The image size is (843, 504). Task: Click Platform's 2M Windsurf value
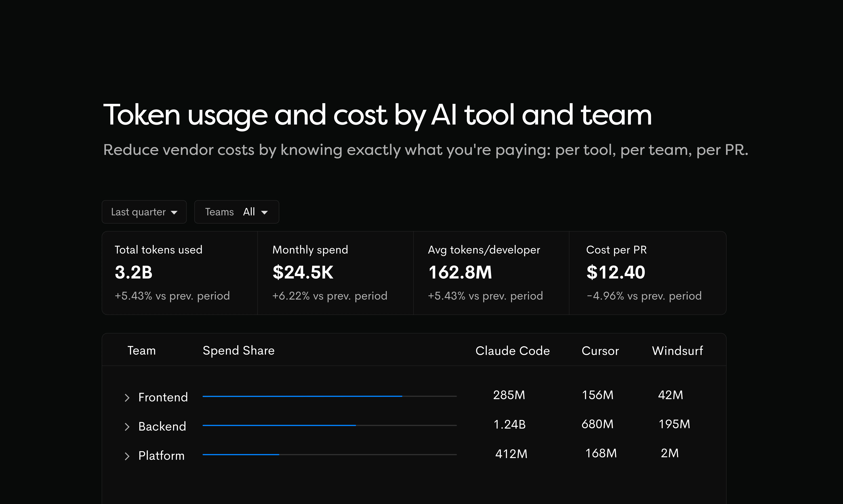click(x=670, y=453)
